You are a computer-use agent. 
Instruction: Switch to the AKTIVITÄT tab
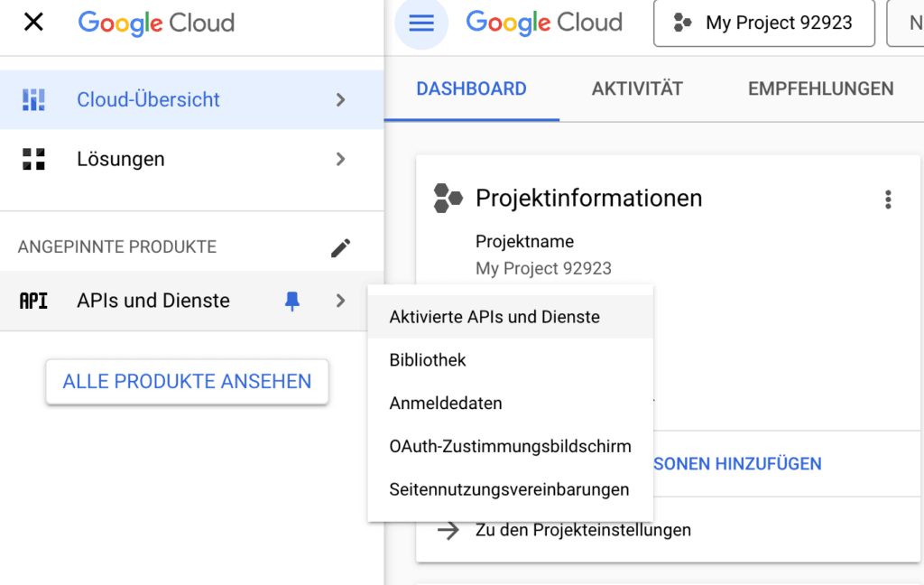point(637,89)
